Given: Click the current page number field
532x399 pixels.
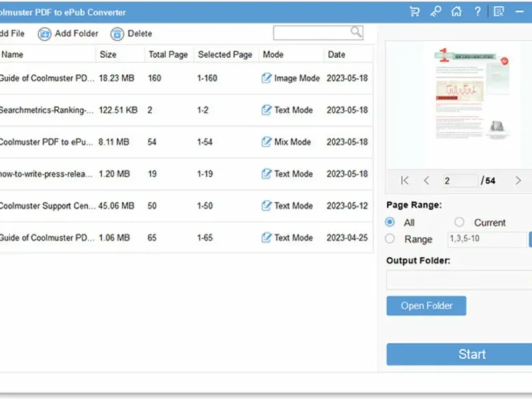Looking at the screenshot, I should pos(460,180).
